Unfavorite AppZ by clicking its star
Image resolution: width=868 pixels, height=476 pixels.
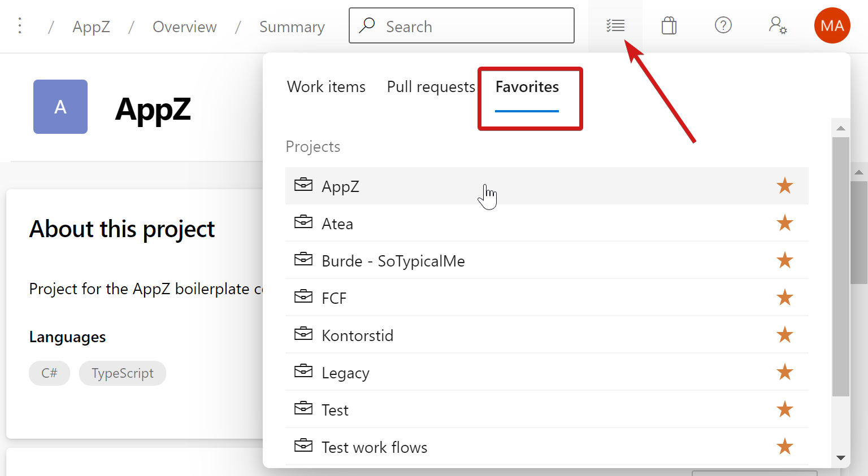[785, 185]
